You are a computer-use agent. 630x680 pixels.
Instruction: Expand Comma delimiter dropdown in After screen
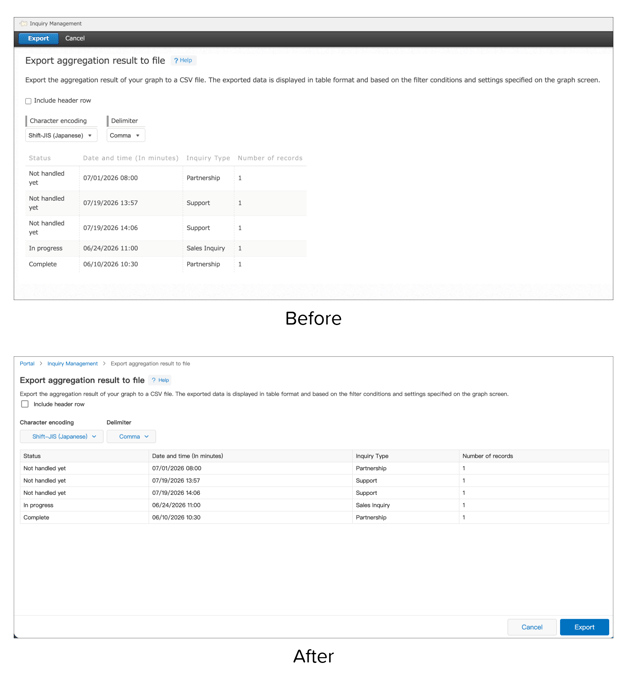coord(131,436)
